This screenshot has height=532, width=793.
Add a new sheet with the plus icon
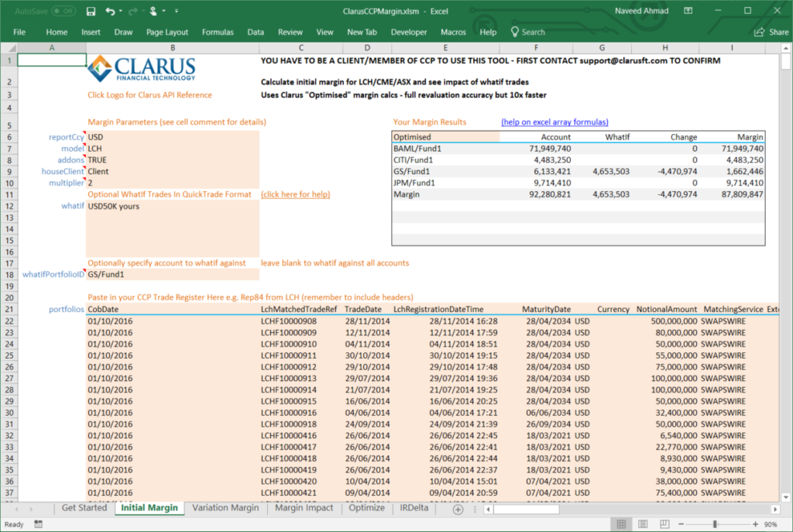(458, 510)
